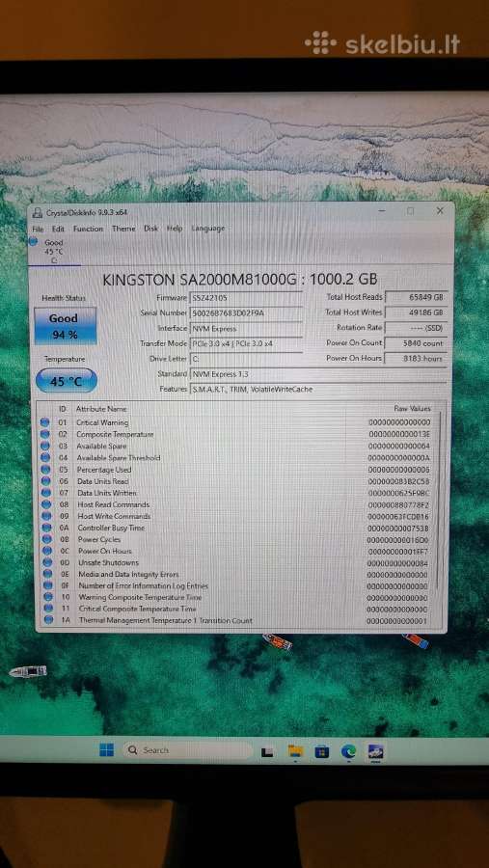The image size is (489, 868).
Task: Maximize the CrystalDiskInfo window
Action: 410,211
